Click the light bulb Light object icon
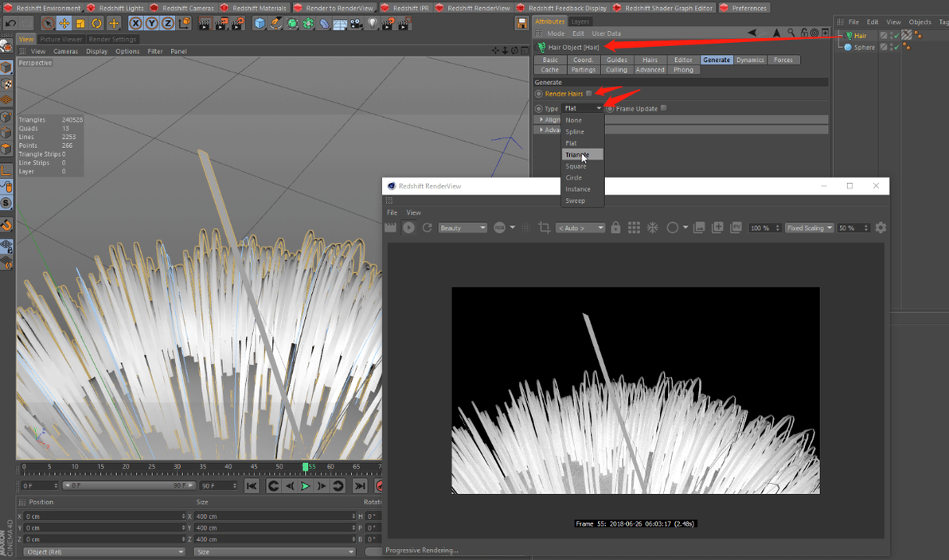This screenshot has height=560, width=949. point(372,23)
